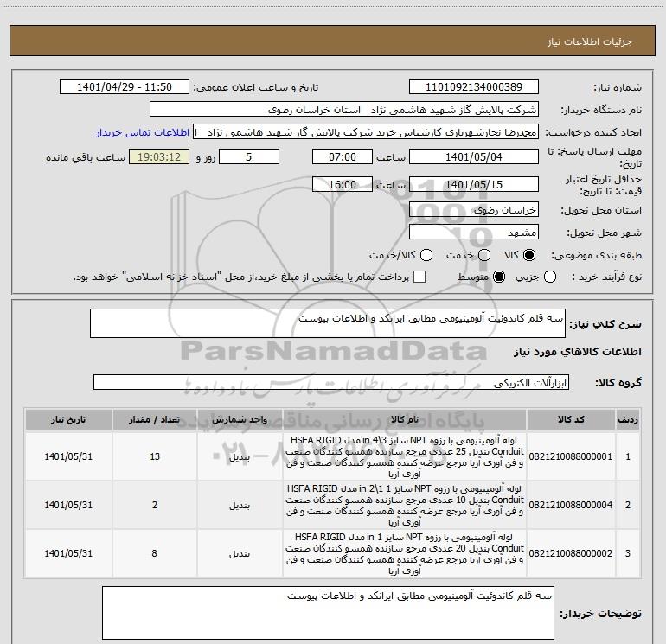Click the واحد شمارش column header
This screenshot has height=644, width=666.
pyautogui.click(x=240, y=420)
